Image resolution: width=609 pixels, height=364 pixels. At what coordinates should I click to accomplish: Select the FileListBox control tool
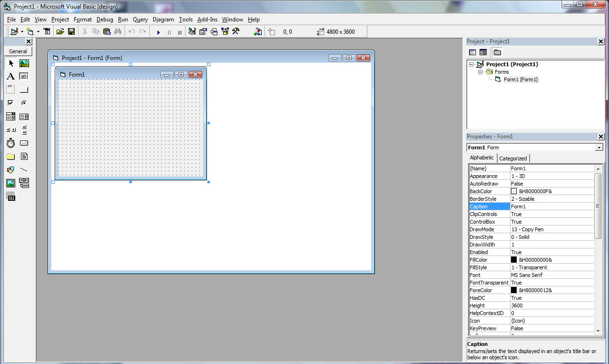(x=24, y=157)
